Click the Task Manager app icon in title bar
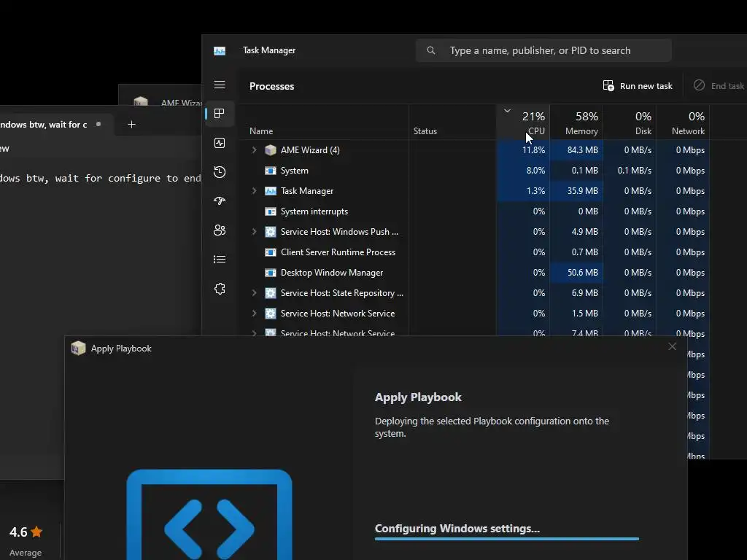Image resolution: width=747 pixels, height=560 pixels. point(220,50)
